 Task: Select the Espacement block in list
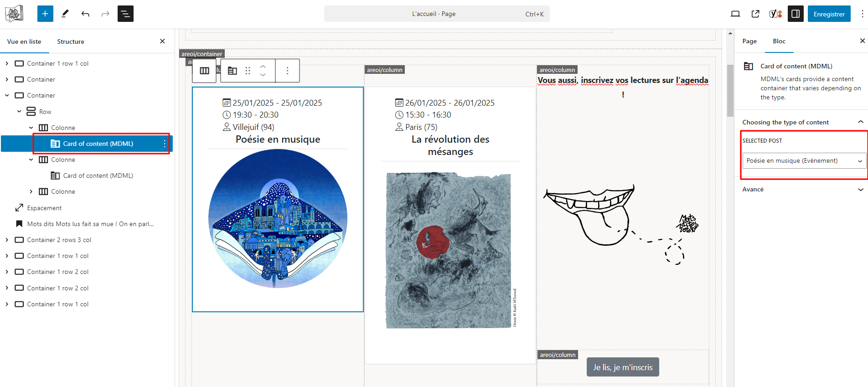pyautogui.click(x=44, y=208)
